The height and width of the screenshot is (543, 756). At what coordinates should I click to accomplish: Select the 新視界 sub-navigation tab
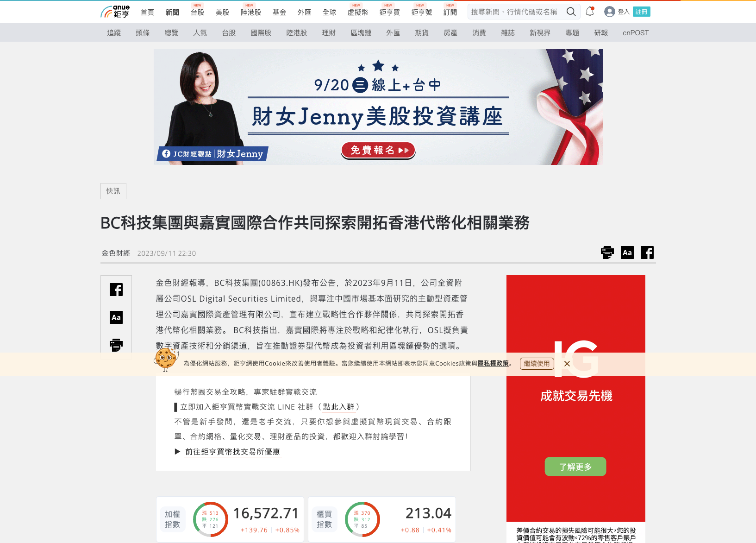click(x=540, y=33)
